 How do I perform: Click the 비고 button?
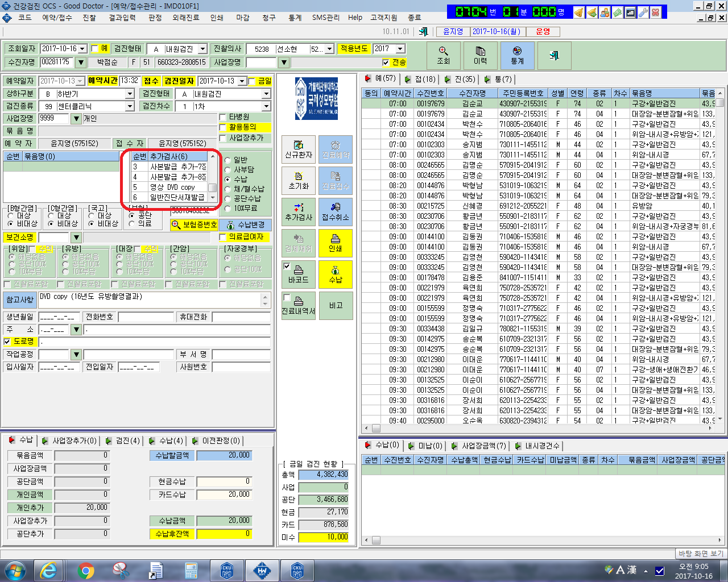(336, 306)
